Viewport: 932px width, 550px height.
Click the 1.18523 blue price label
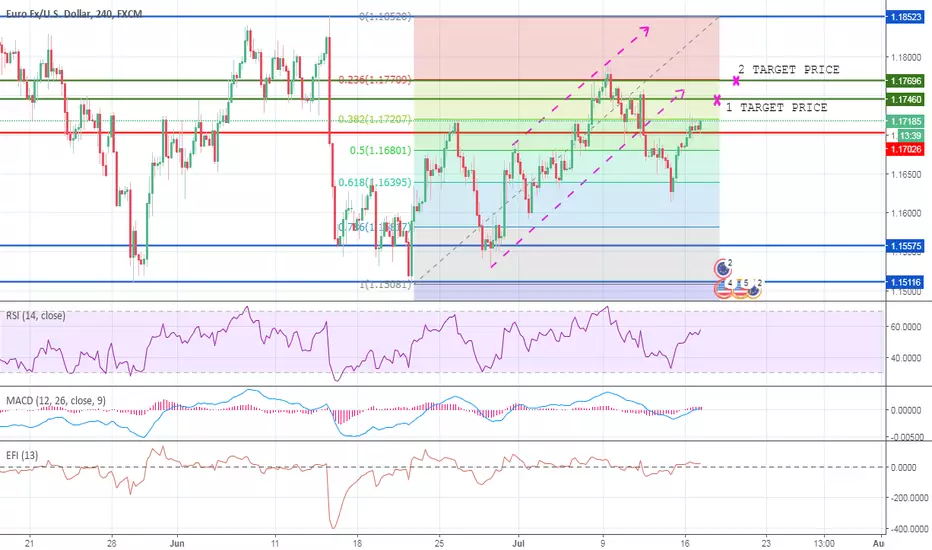[x=906, y=17]
